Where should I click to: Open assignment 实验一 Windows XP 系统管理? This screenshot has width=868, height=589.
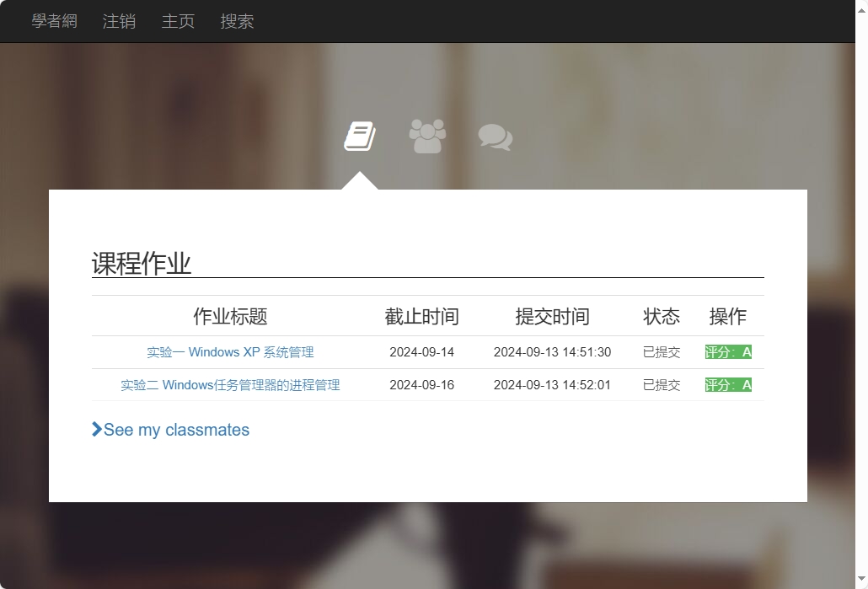click(x=230, y=352)
